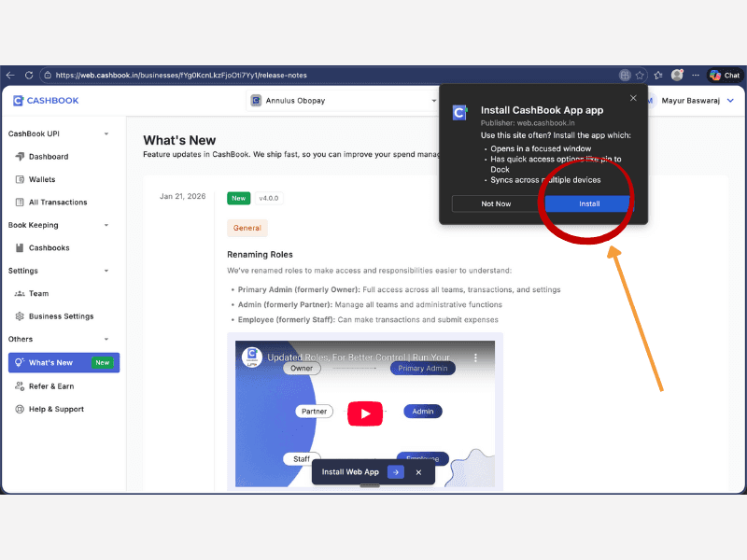The width and height of the screenshot is (747, 560).
Task: Click the video channel logo
Action: point(252,357)
